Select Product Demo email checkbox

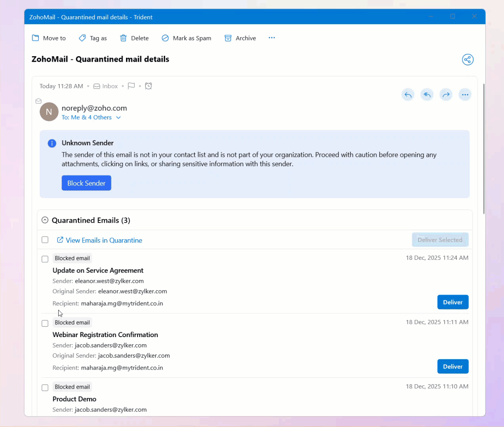point(45,388)
